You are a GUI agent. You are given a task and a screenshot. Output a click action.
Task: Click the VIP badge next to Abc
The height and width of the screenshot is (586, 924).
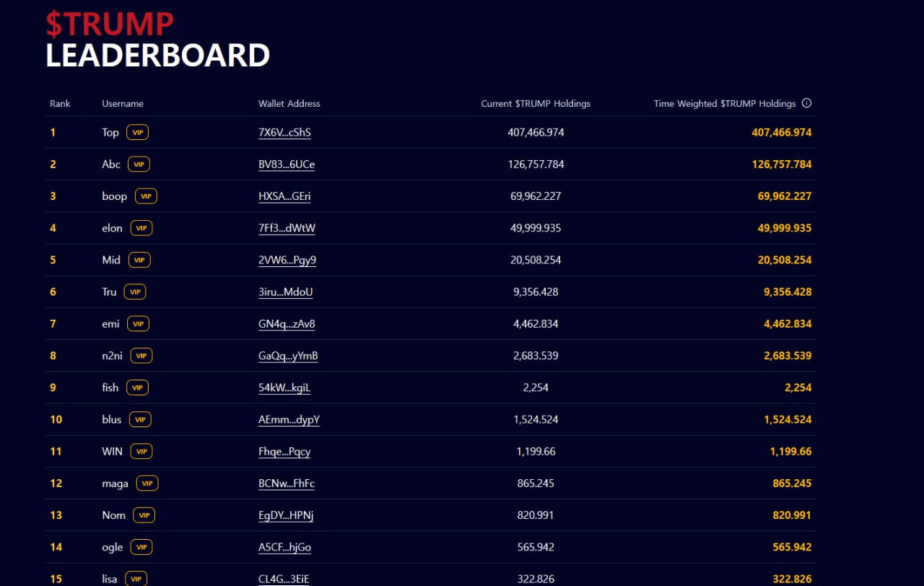coord(139,165)
